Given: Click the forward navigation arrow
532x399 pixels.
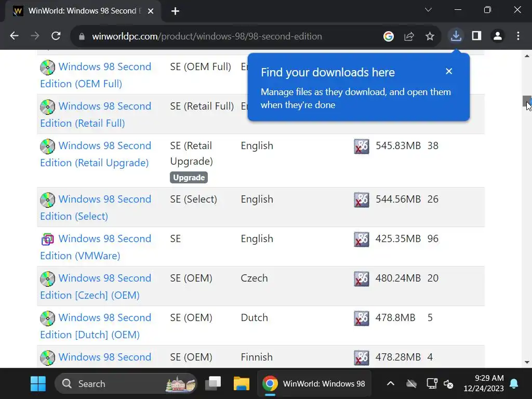Looking at the screenshot, I should coord(35,36).
